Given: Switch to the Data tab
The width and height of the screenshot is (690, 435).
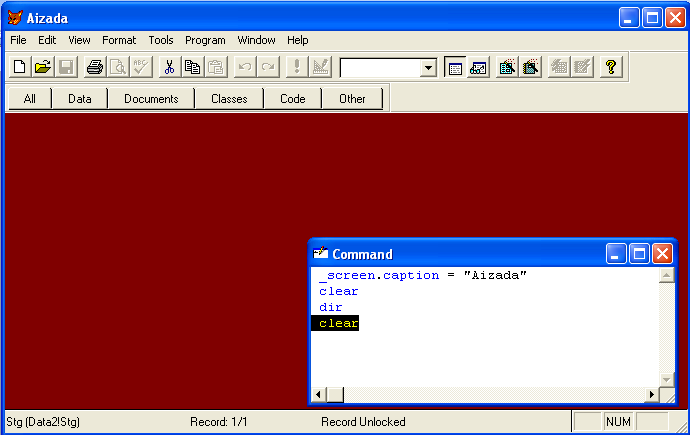Looking at the screenshot, I should pos(80,99).
